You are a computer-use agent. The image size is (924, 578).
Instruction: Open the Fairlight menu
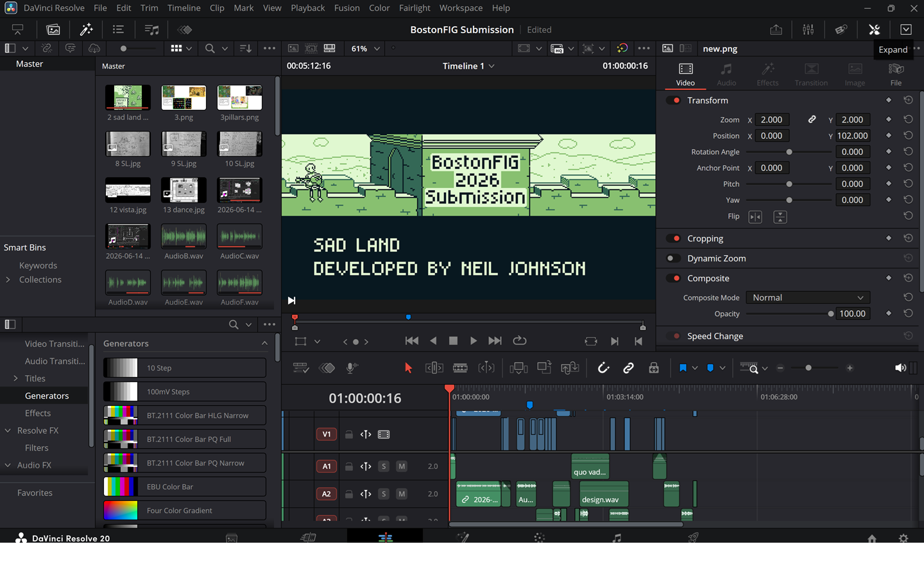(415, 8)
